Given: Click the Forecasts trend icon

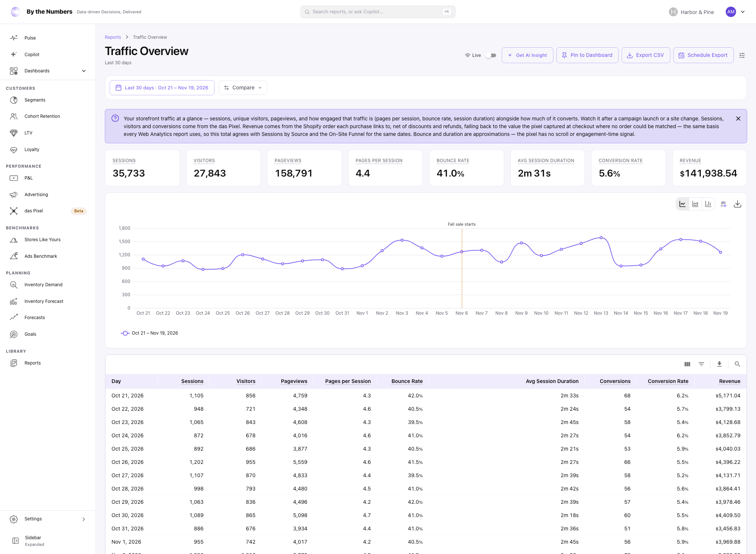Looking at the screenshot, I should click(14, 318).
